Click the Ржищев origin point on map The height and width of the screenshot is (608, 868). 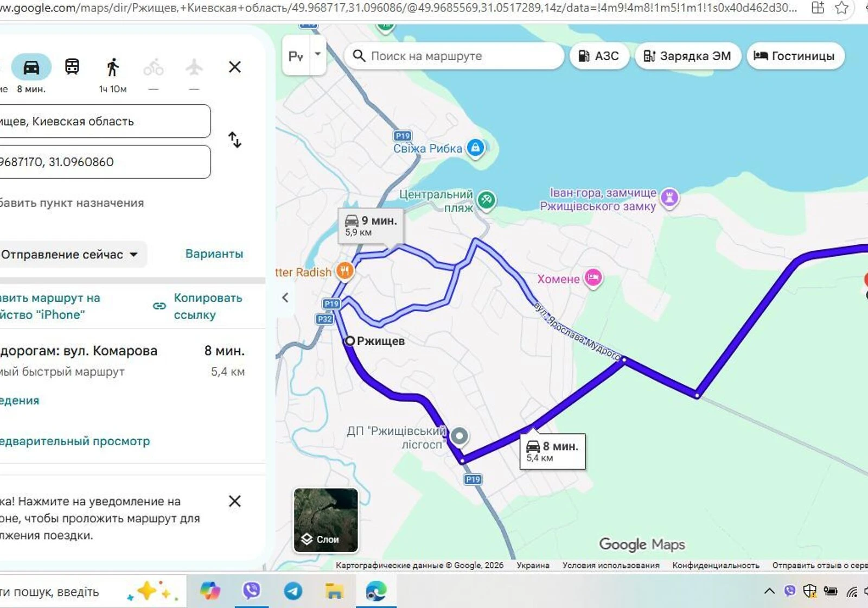point(350,341)
